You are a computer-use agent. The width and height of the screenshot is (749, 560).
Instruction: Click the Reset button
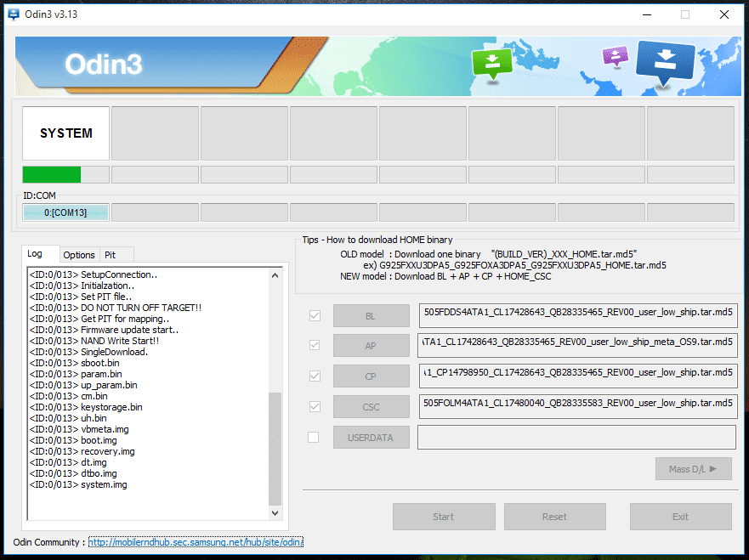coord(554,517)
